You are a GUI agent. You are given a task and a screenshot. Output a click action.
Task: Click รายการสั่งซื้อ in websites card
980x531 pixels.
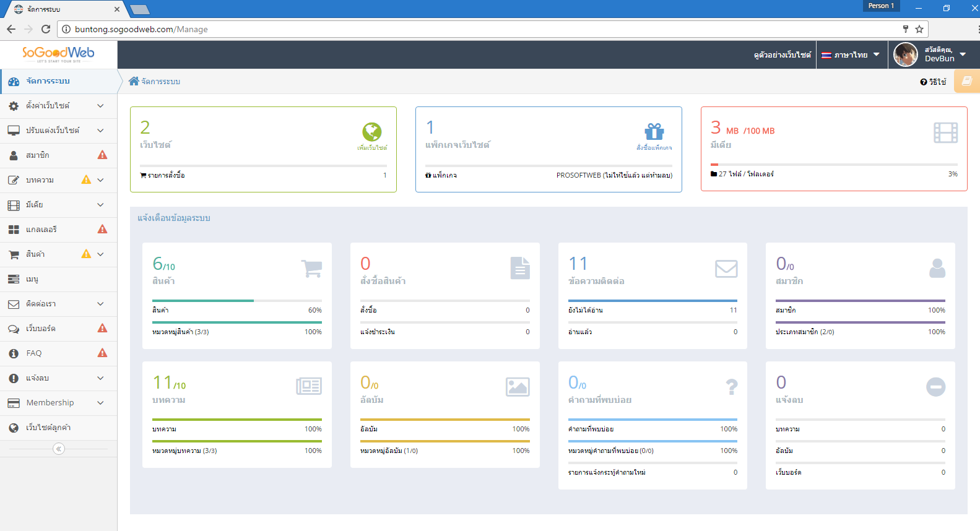click(x=162, y=175)
